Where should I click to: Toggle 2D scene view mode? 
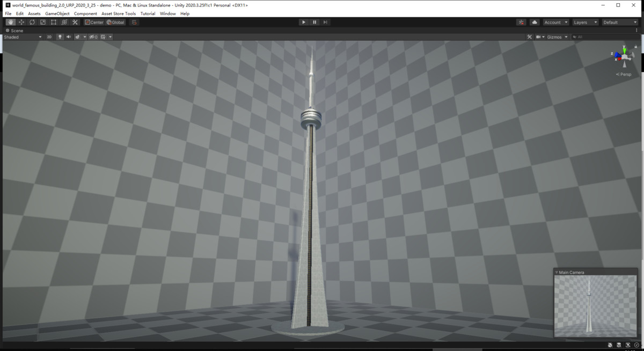coord(49,36)
